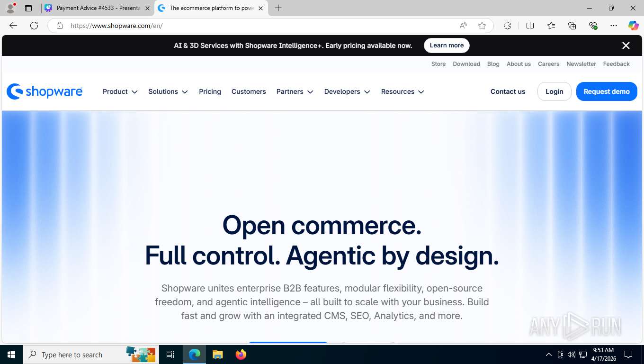The image size is (644, 364).
Task: Open Task View on taskbar
Action: click(170, 355)
